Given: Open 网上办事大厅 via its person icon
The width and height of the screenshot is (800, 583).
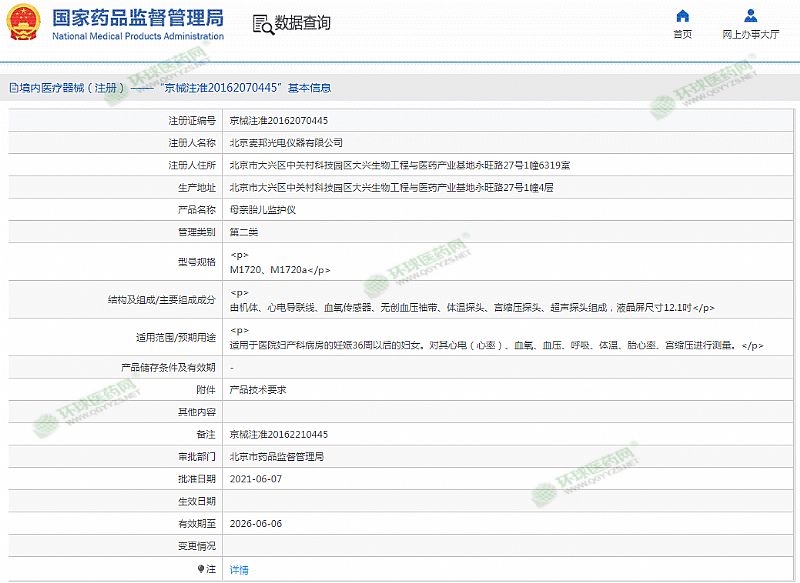Looking at the screenshot, I should coord(750,16).
